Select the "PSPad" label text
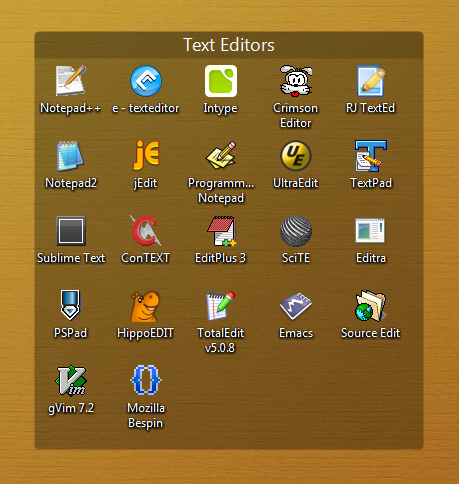459x484 pixels. [x=70, y=333]
